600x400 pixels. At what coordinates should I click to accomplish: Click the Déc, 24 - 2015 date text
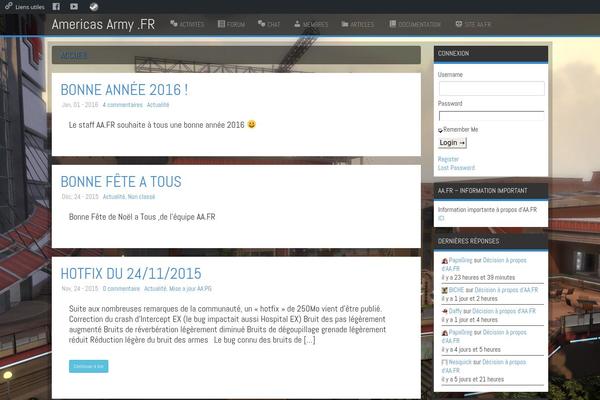click(x=80, y=197)
